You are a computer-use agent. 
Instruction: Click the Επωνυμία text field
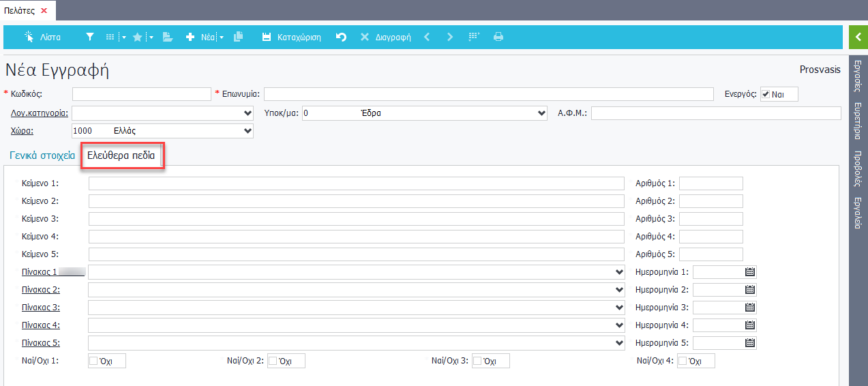point(488,94)
